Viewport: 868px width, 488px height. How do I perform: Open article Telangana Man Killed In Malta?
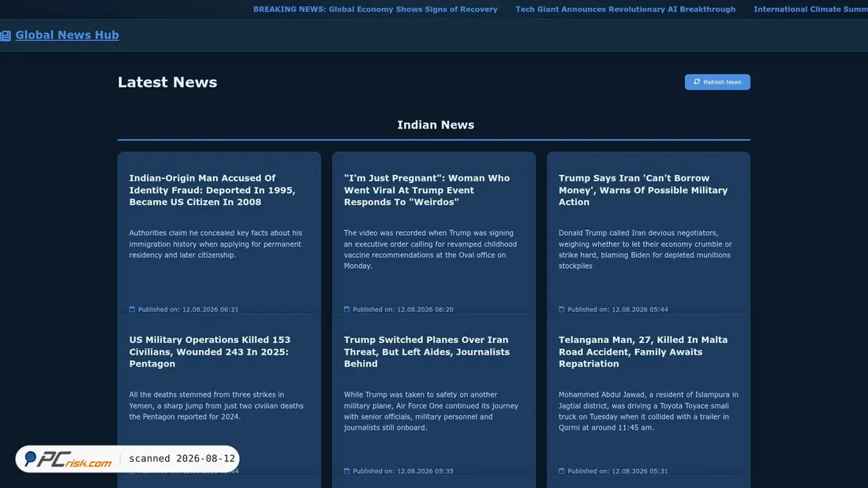pyautogui.click(x=643, y=352)
